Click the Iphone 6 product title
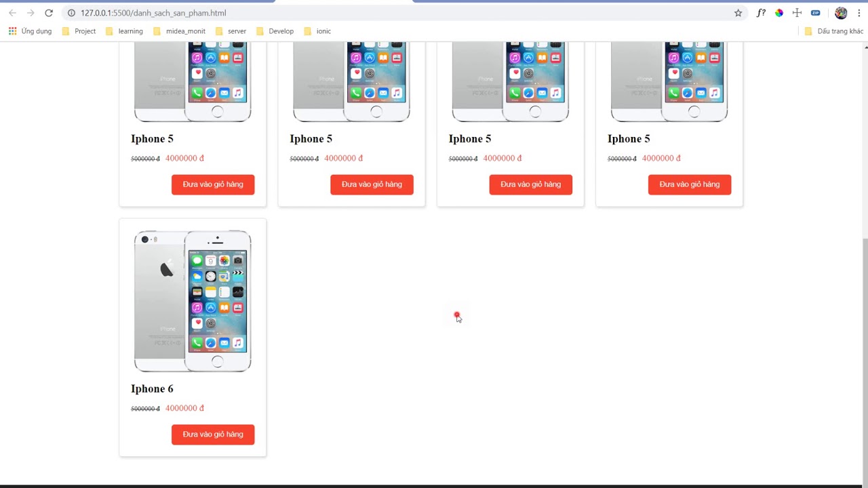This screenshot has height=488, width=868. pyautogui.click(x=152, y=389)
